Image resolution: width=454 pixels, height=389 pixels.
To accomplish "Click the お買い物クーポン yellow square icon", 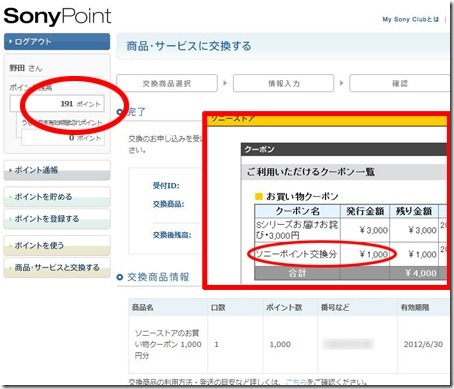I will click(259, 196).
